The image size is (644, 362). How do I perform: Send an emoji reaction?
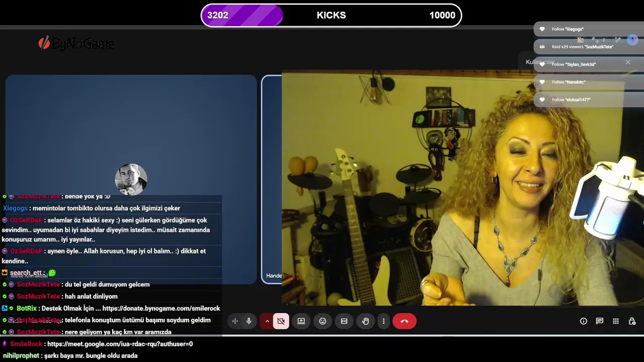[x=323, y=321]
